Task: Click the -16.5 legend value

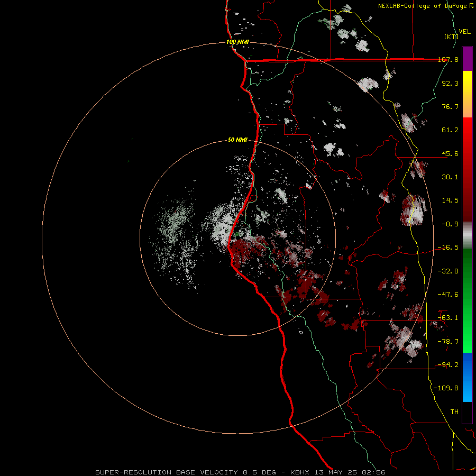Action: [448, 248]
